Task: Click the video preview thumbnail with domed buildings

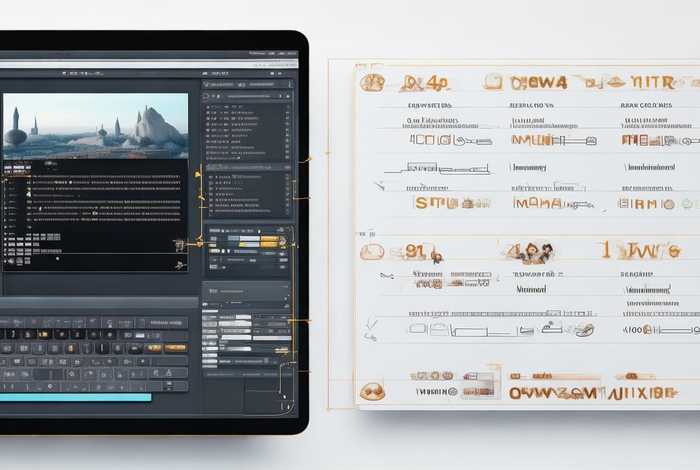Action: point(95,127)
